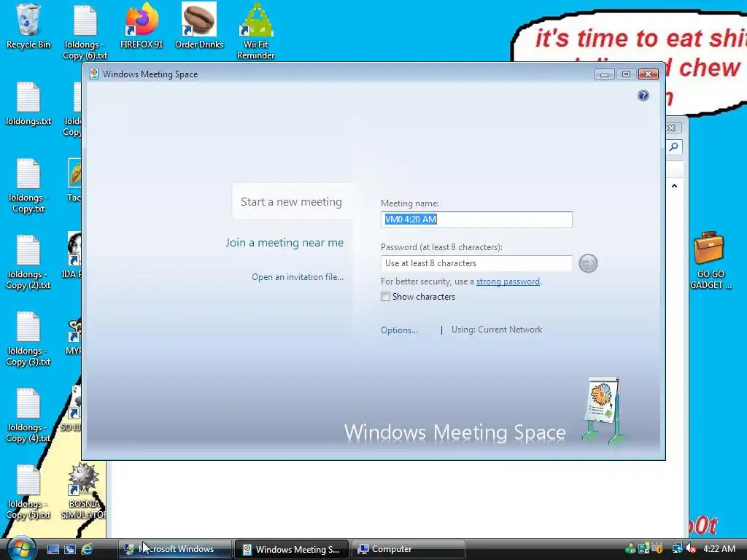Screen dimensions: 747x560
Task: Open the Recycle Bin on the desktop
Action: coord(28,26)
